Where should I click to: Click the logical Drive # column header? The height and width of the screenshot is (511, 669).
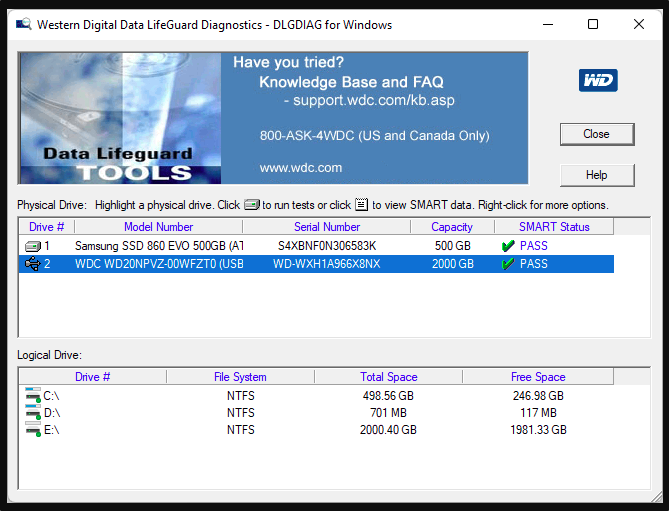[93, 377]
